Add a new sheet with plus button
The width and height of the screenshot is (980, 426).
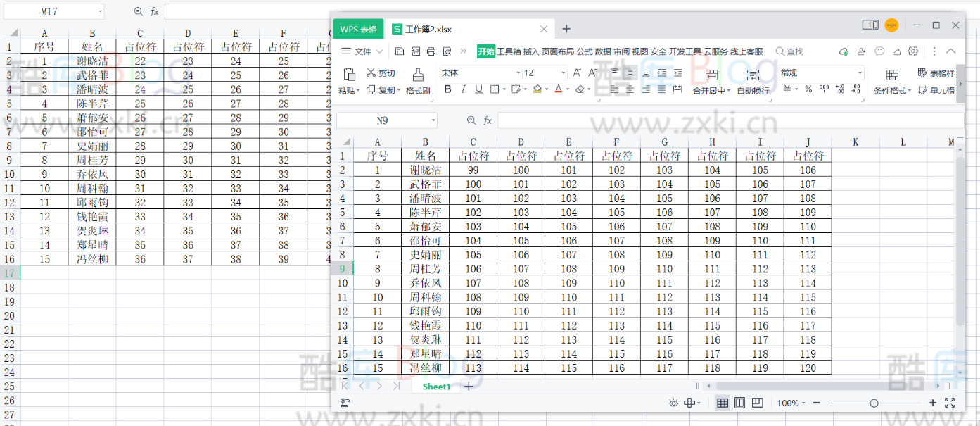click(x=469, y=387)
